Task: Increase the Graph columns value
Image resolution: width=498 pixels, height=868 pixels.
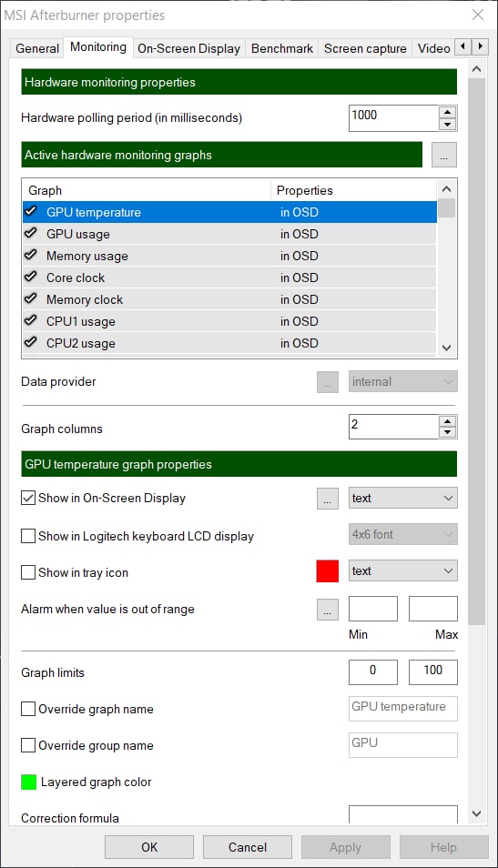Action: (x=448, y=421)
